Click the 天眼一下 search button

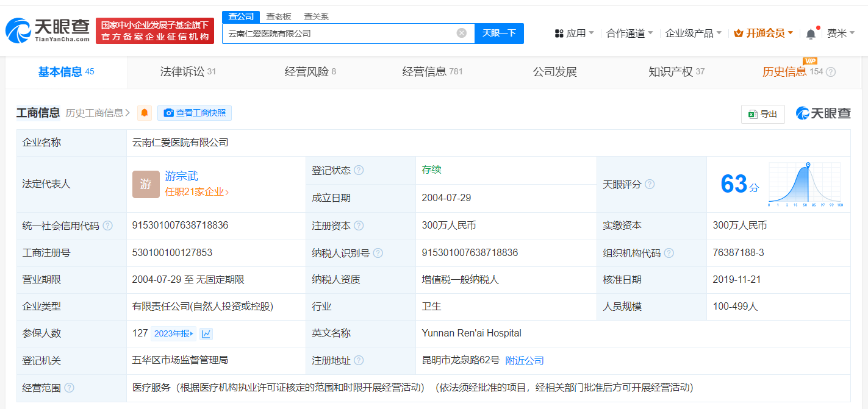[x=499, y=33]
